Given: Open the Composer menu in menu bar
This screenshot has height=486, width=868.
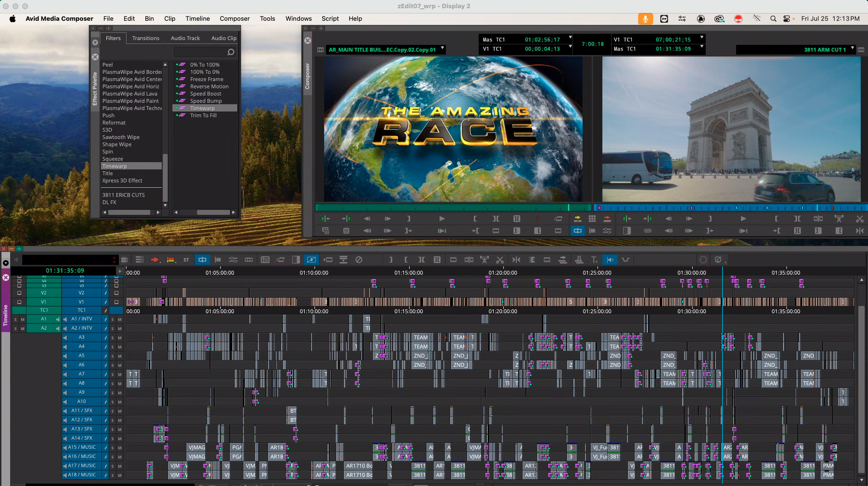Looking at the screenshot, I should (x=234, y=18).
